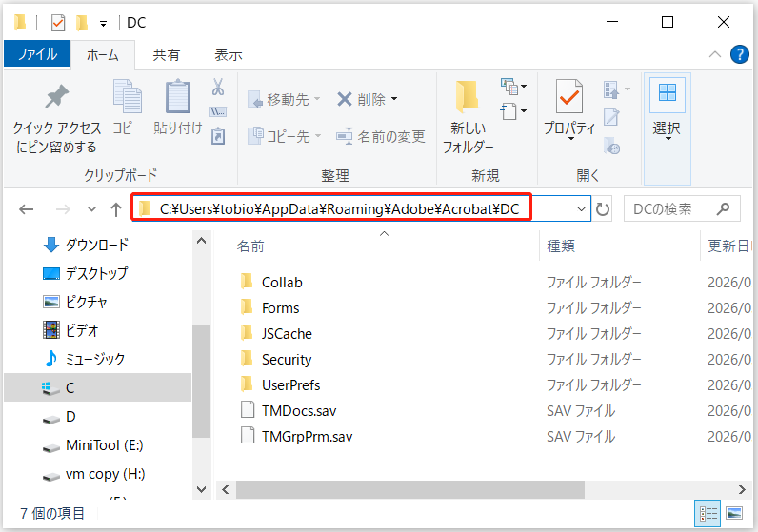Open the New item dropdown icon
Viewport: 758px width, 532px height.
(x=513, y=87)
